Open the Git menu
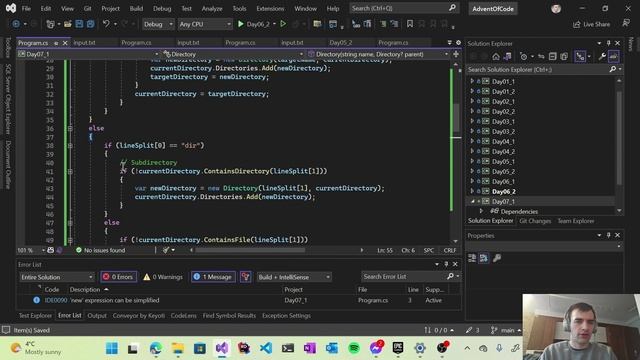This screenshot has height=360, width=640. (x=87, y=8)
